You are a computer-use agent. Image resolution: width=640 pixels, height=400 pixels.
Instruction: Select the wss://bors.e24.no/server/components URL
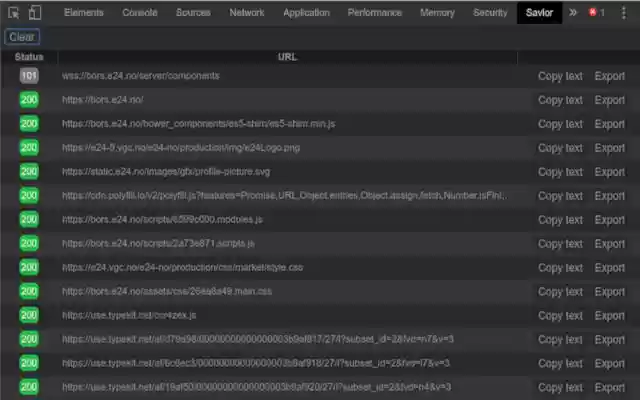pos(141,76)
